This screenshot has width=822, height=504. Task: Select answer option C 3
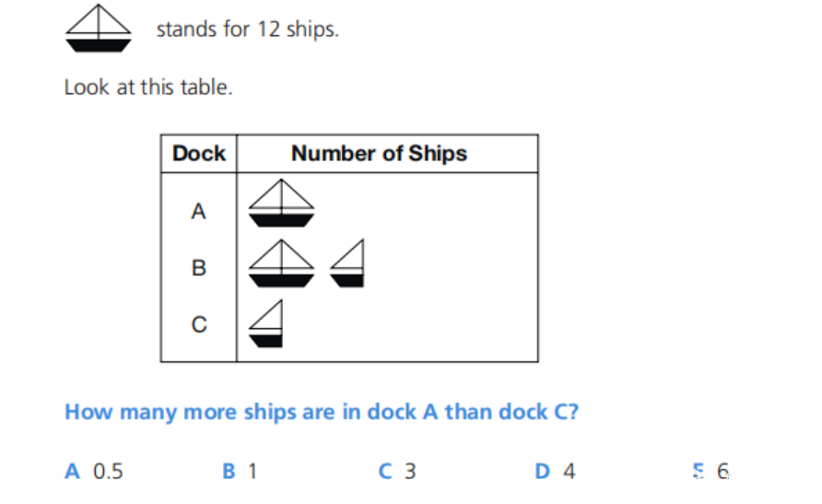point(397,471)
